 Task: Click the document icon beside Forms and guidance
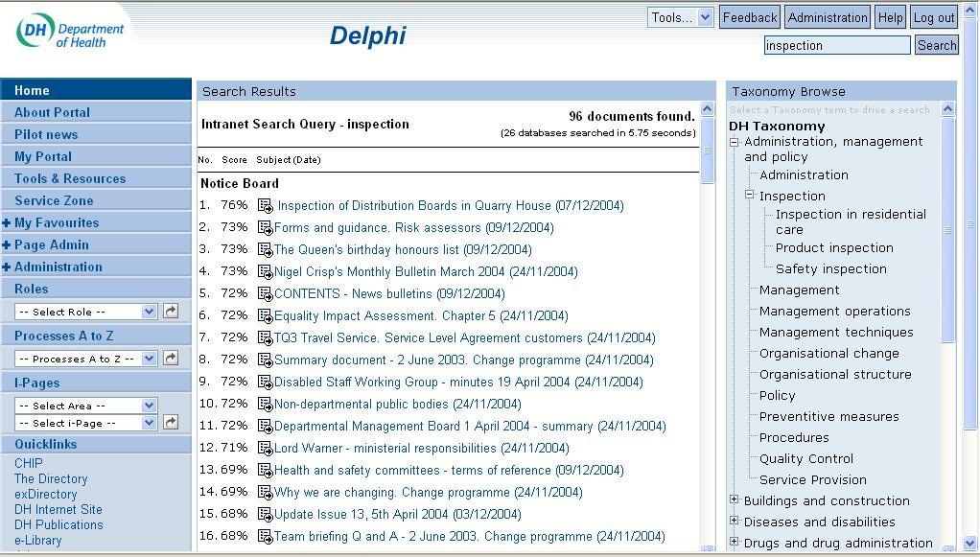(266, 227)
